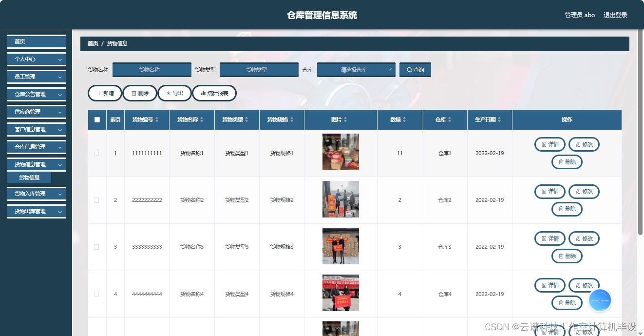Viewport: 644px width, 336px height.
Task: Click the magnifier icon on 查询 button
Action: (408, 69)
